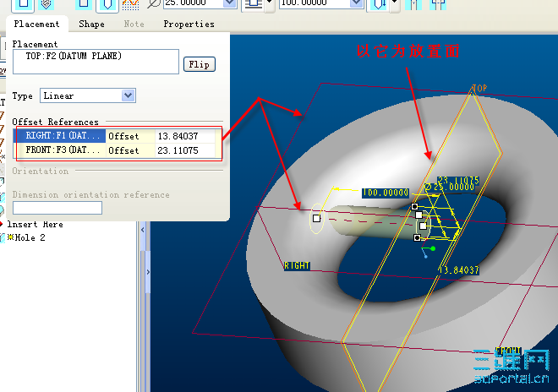Viewport: 558px width, 392px height.
Task: Click the 23.11075 dimension in viewport
Action: click(458, 179)
